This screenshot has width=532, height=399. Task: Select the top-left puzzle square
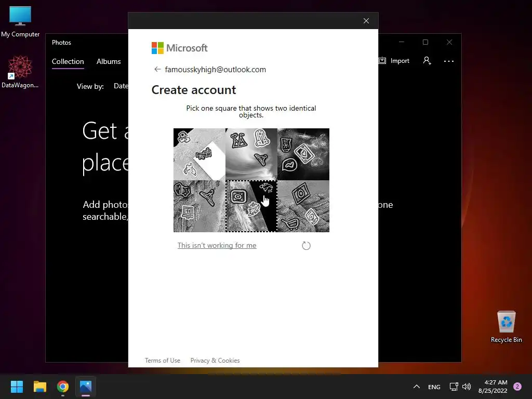click(199, 154)
